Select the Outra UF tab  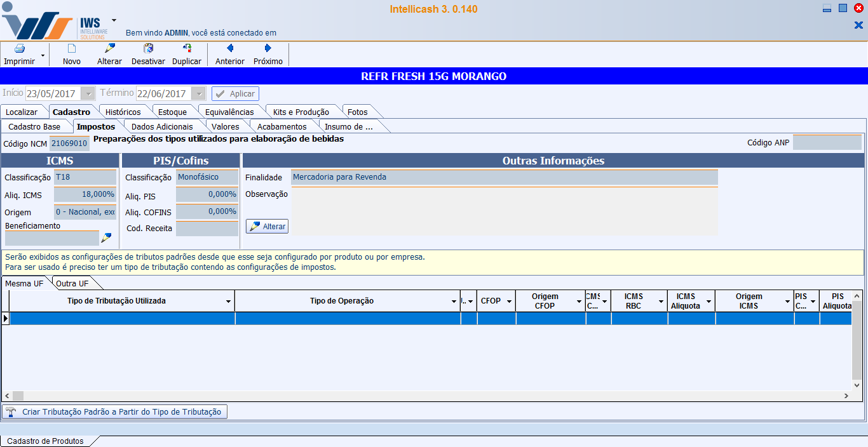(x=72, y=284)
